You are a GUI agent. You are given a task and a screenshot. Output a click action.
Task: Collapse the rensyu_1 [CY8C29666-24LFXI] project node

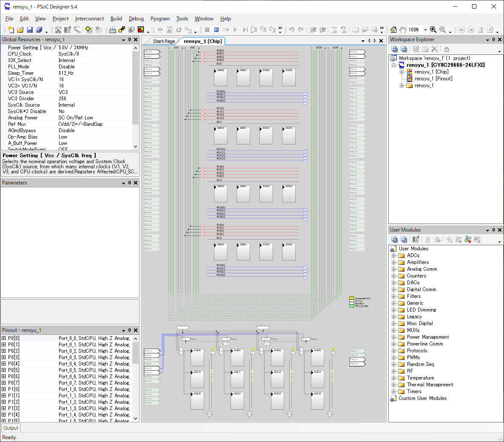393,65
